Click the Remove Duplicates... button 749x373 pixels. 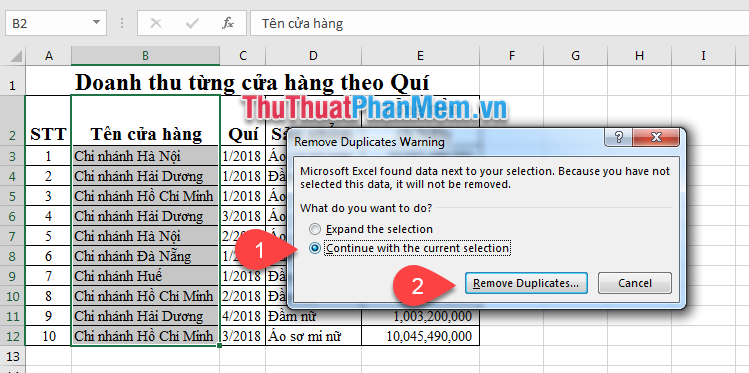[526, 283]
